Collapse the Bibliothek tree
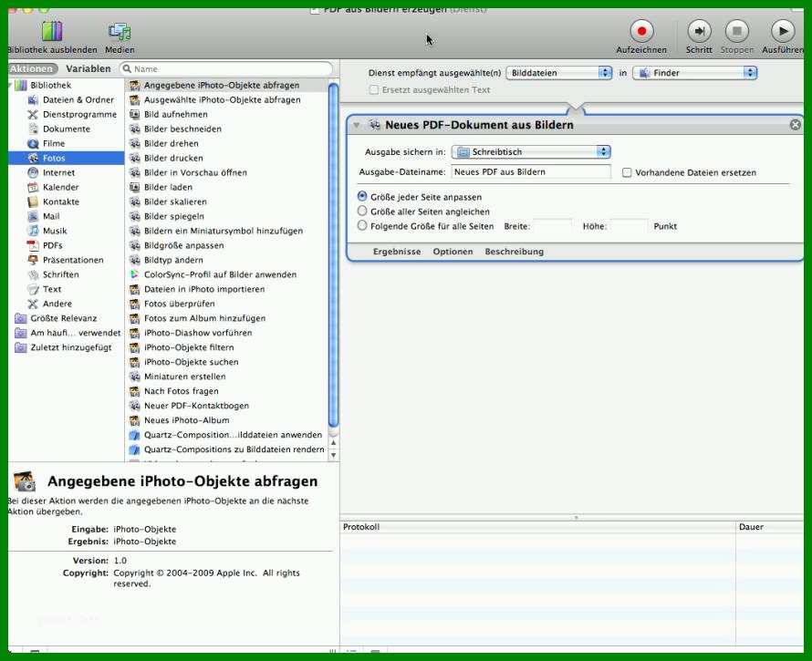The image size is (812, 661). (x=10, y=85)
